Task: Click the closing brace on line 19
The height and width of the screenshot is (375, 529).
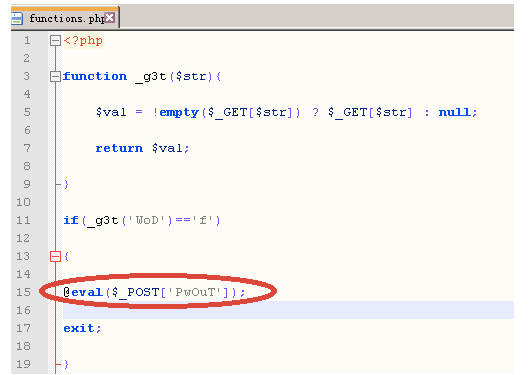Action: pyautogui.click(x=66, y=365)
